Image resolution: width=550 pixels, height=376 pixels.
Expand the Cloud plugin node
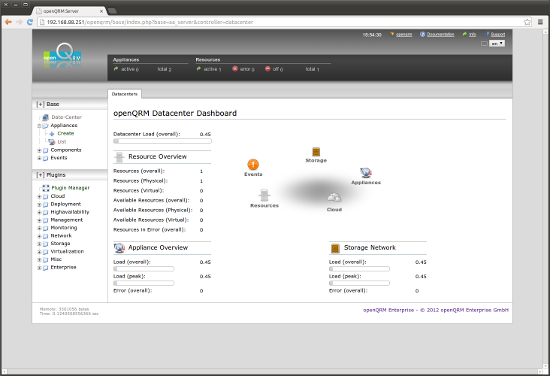[x=39, y=196]
